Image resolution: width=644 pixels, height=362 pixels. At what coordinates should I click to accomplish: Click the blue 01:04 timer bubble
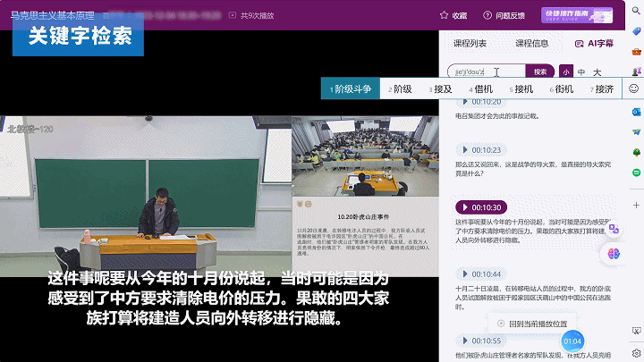point(572,341)
